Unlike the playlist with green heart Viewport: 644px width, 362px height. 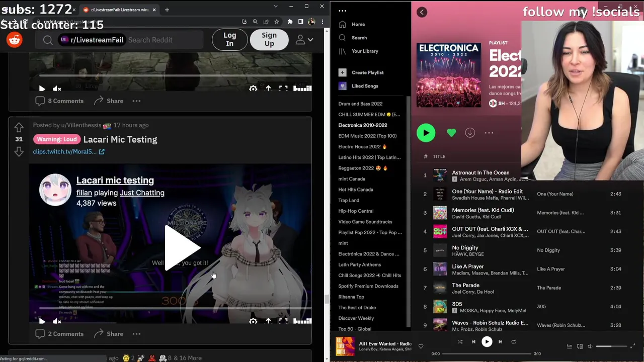(x=451, y=133)
